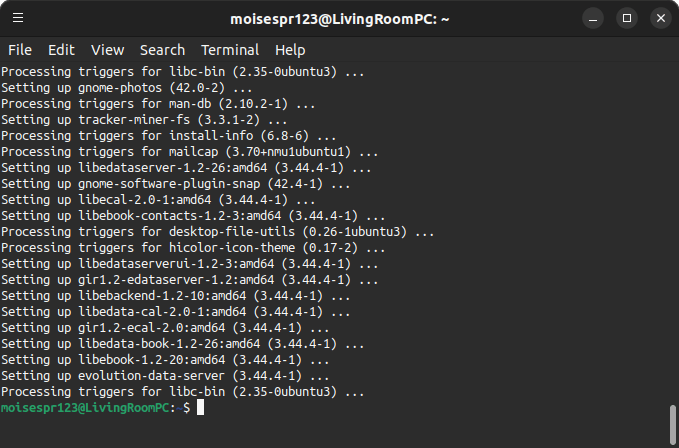Image resolution: width=679 pixels, height=448 pixels.
Task: Click the gnome-photos setup output line
Action: [x=126, y=88]
